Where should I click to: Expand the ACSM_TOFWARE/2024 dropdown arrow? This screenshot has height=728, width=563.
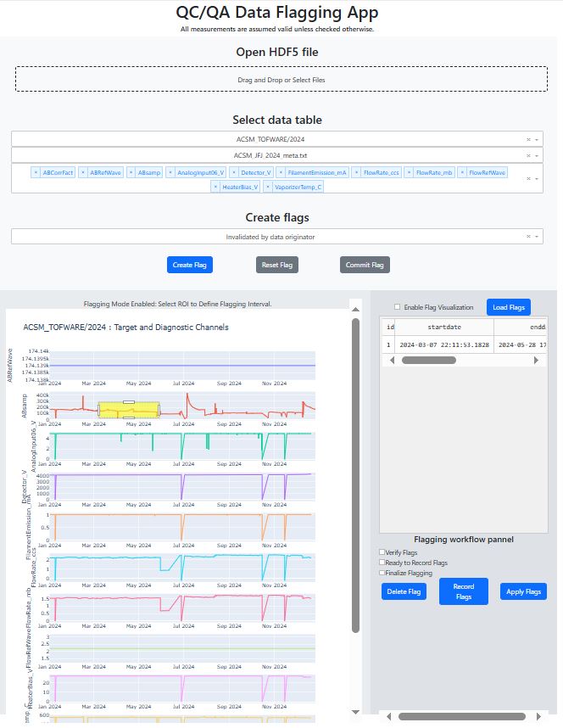537,139
